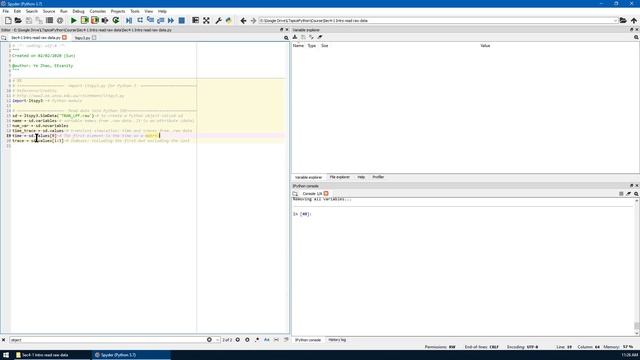Viewport: 640px width, 360px height.
Task: Open Preferences wrench icon
Action: [218, 20]
